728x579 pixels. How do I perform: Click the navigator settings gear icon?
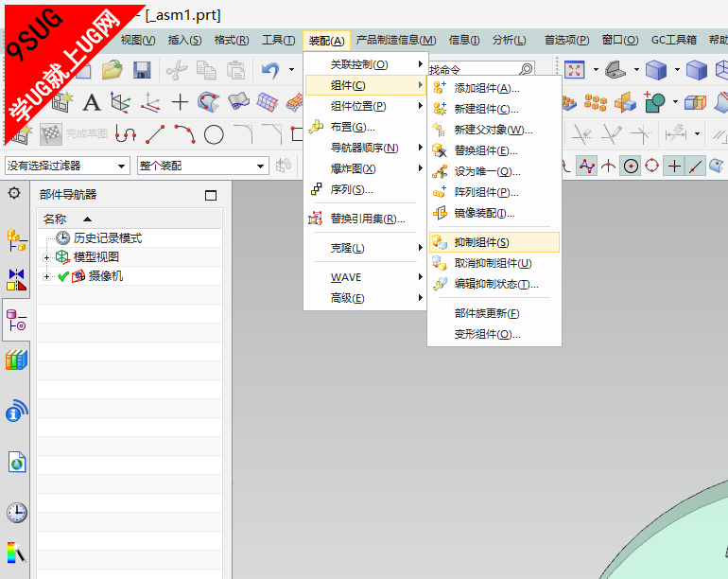(x=14, y=193)
